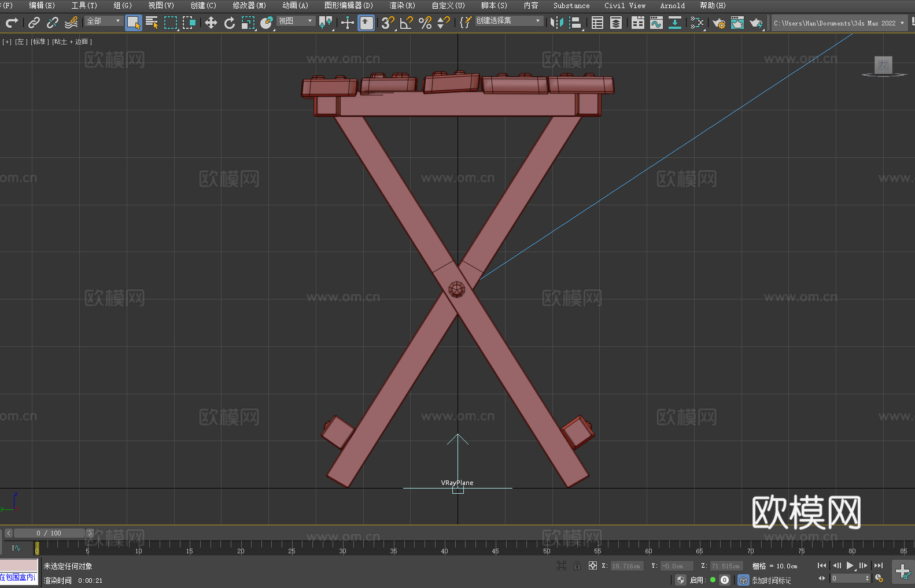The height and width of the screenshot is (588, 915).
Task: Click Select and Manipulate crosshair icon
Action: [347, 23]
